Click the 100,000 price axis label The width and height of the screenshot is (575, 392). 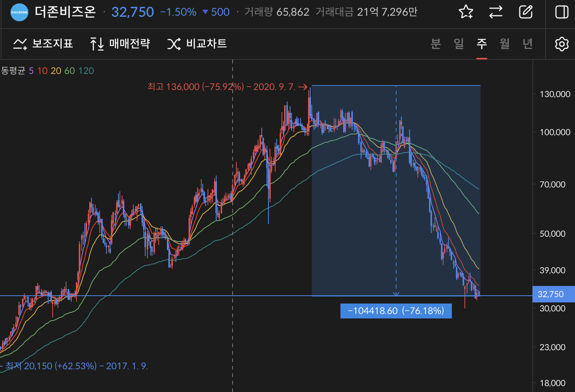(x=555, y=132)
